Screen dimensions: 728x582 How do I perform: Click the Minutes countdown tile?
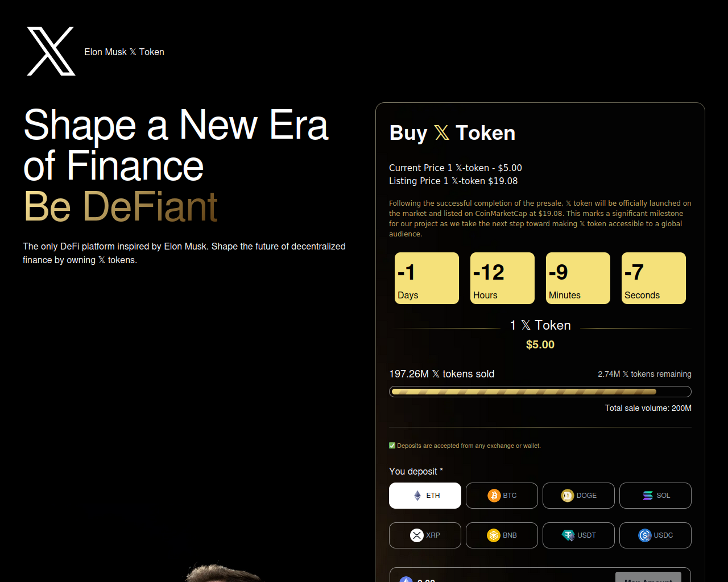tap(578, 278)
